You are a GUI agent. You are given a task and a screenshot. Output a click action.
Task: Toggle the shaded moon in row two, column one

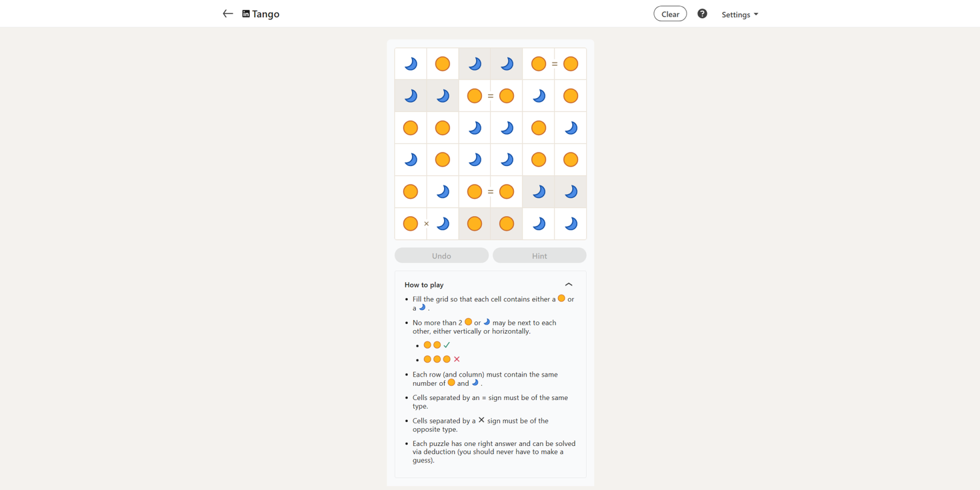click(410, 96)
